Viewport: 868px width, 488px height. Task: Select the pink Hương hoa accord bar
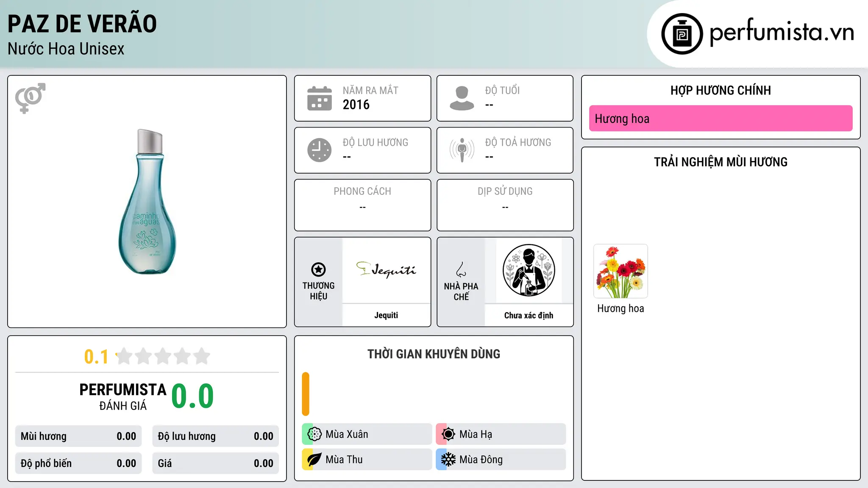[721, 119]
